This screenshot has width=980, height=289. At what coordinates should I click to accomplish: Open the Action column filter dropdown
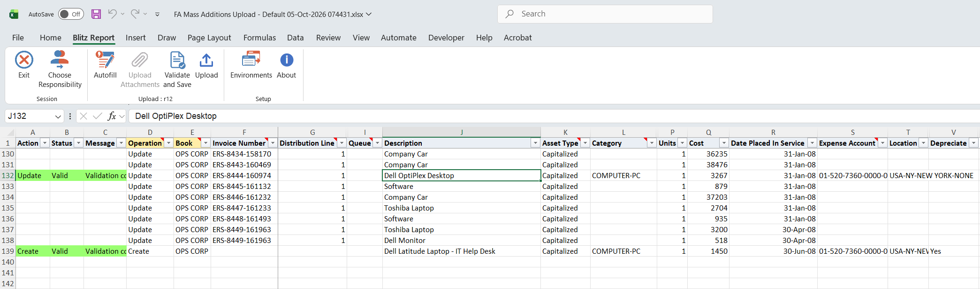tap(45, 143)
